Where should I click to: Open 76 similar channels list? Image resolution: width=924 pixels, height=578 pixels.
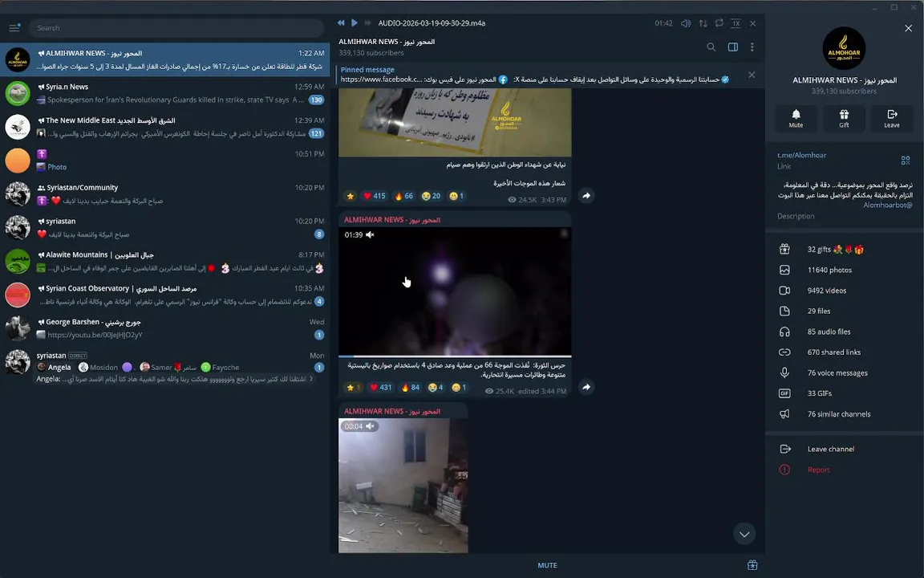coord(845,414)
